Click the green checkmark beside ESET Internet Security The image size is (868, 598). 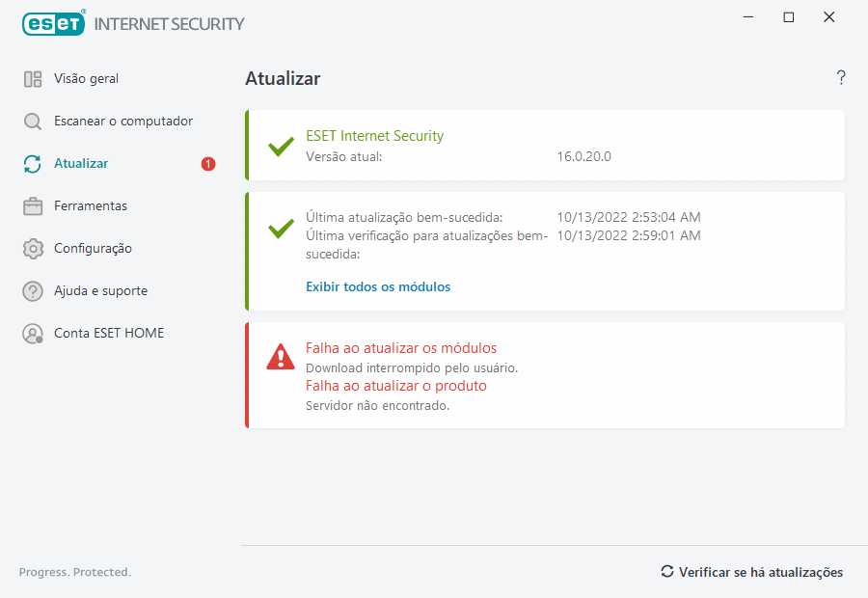click(x=281, y=147)
